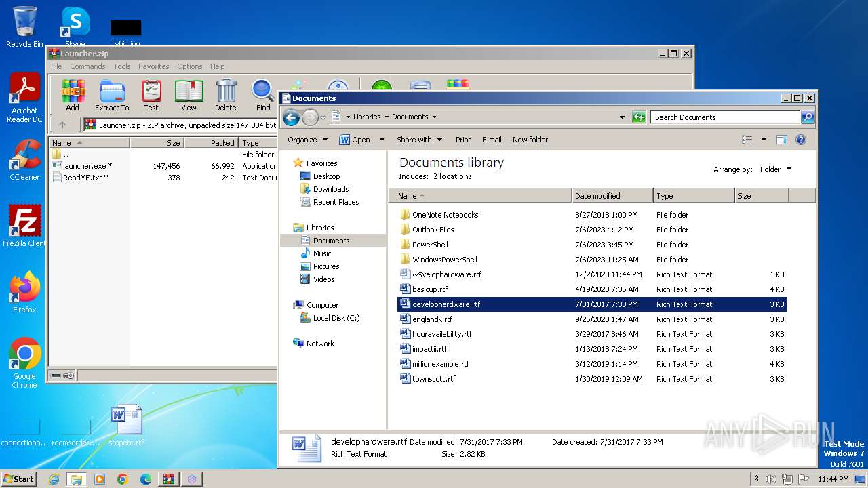Open Google Chrome from taskbar

pos(123,479)
